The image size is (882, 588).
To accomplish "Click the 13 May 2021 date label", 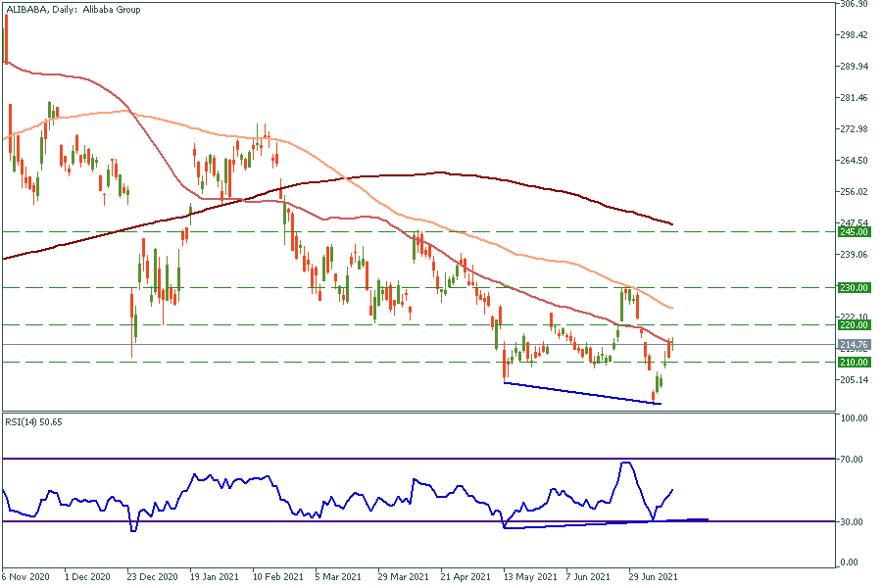I will tap(529, 576).
